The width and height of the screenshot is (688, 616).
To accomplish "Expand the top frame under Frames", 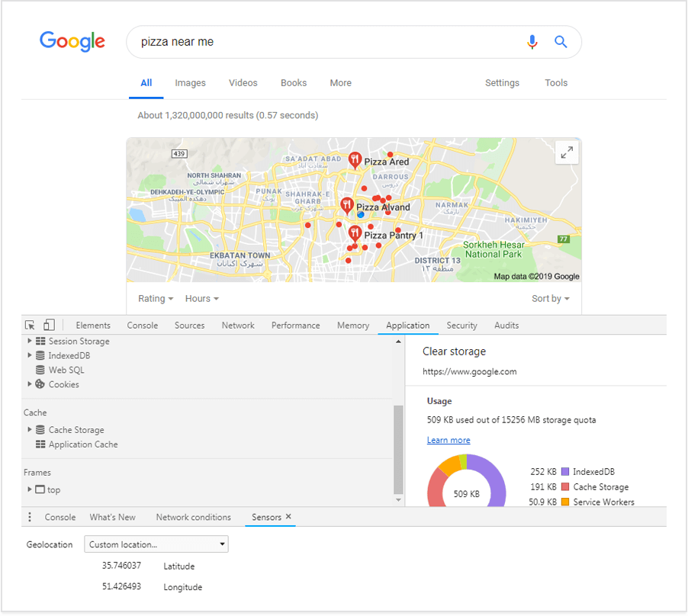I will tap(29, 489).
